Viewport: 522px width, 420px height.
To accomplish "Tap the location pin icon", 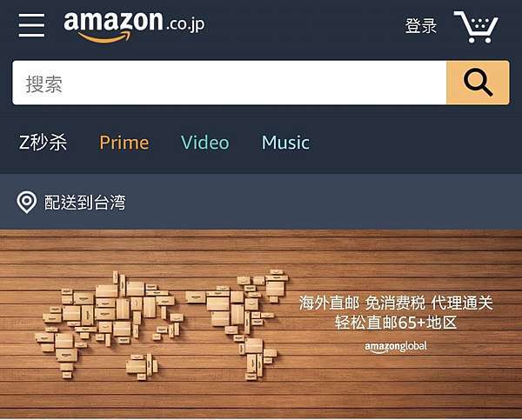I will tap(26, 202).
